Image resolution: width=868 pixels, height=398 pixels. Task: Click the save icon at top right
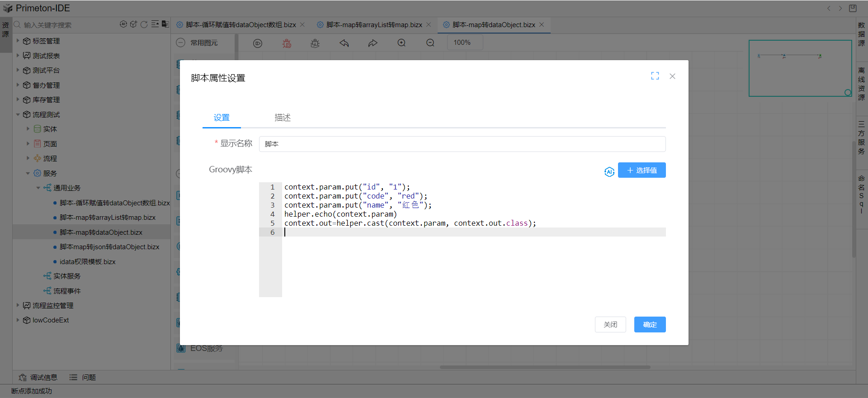[x=853, y=8]
